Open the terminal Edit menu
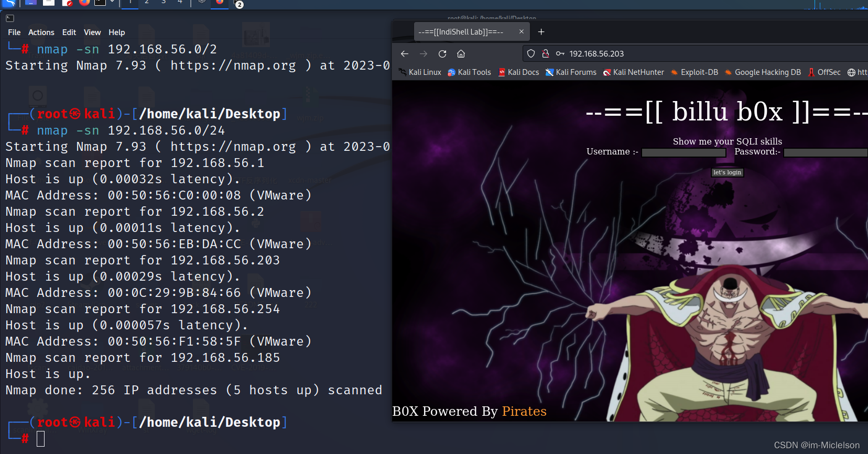The image size is (868, 454). (x=69, y=32)
